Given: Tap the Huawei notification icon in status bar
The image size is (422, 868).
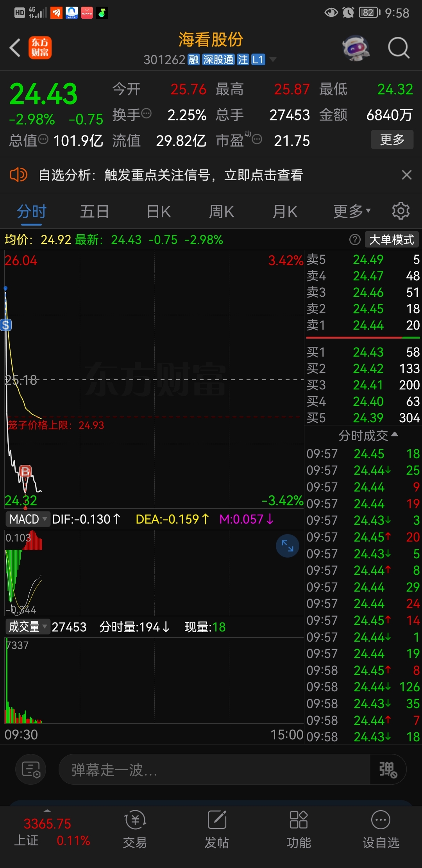Looking at the screenshot, I should pyautogui.click(x=87, y=13).
